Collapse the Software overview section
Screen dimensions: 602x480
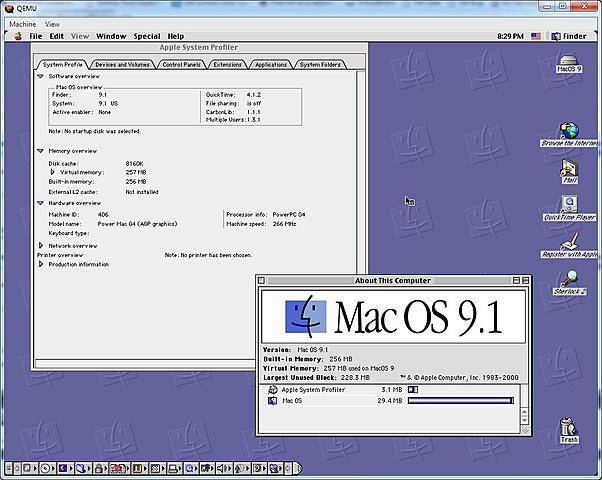[x=40, y=76]
